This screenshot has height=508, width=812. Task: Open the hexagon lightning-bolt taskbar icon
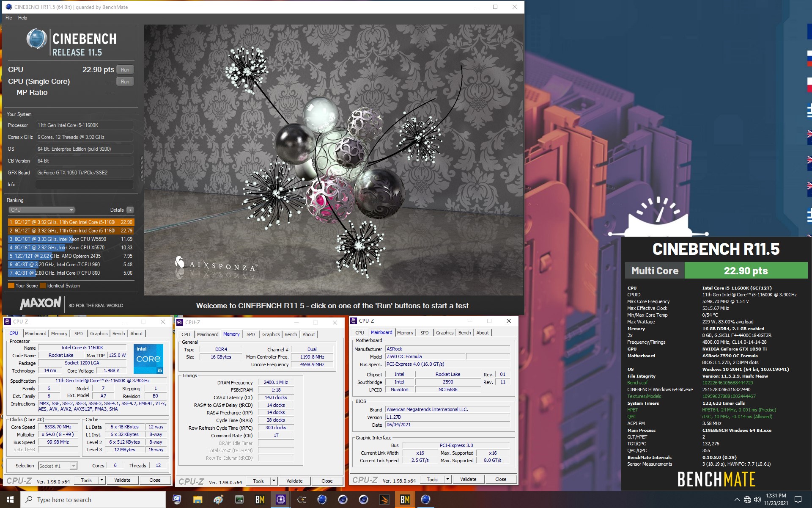click(x=301, y=500)
